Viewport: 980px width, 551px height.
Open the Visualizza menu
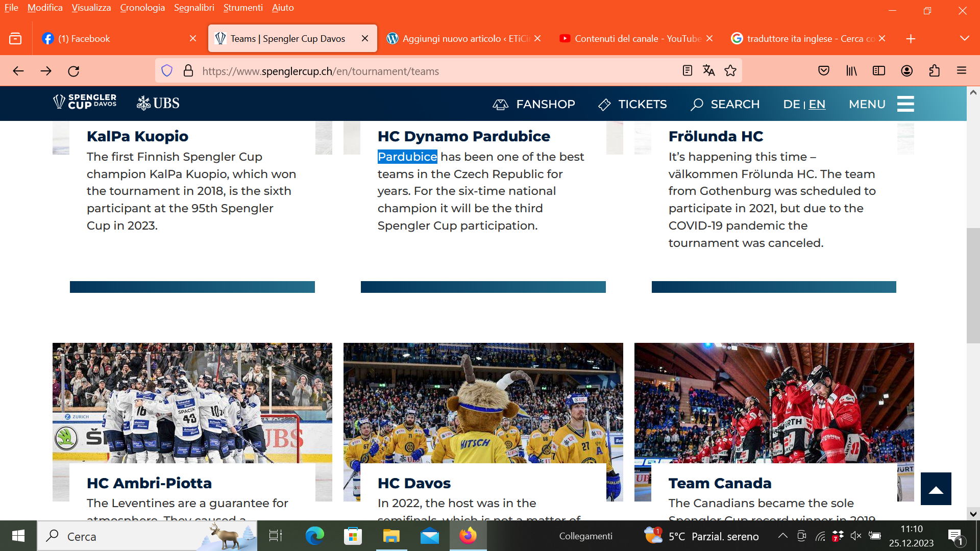(x=91, y=8)
